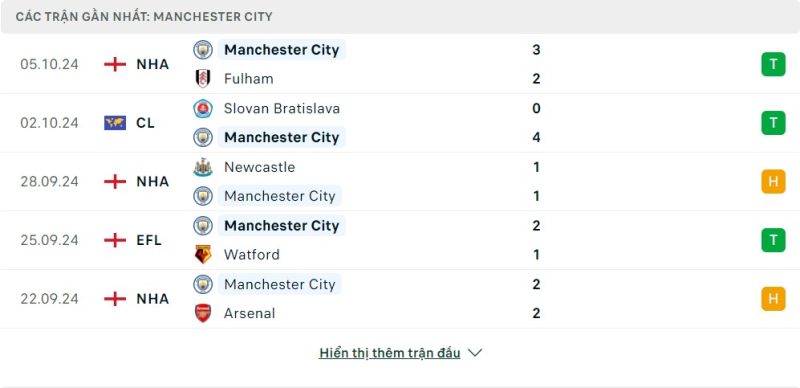Click the green T badge for Fulham match
The image size is (800, 388).
point(773,64)
